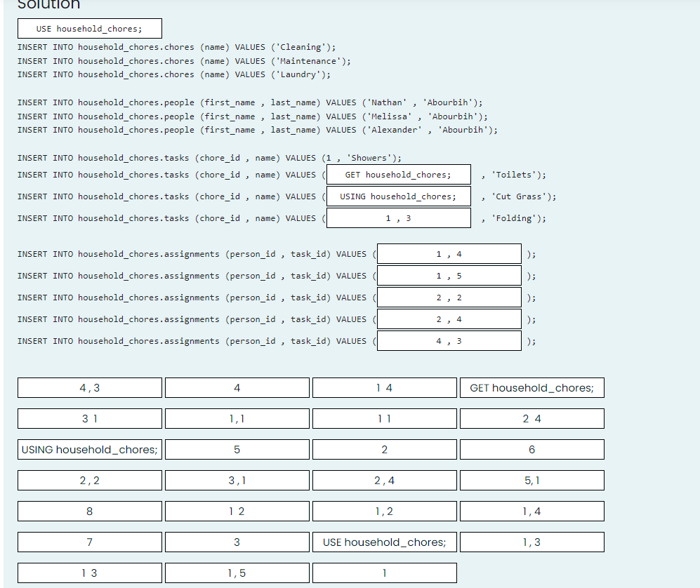Pick the single '2' answer tile
The width and height of the screenshot is (700, 588).
[384, 449]
